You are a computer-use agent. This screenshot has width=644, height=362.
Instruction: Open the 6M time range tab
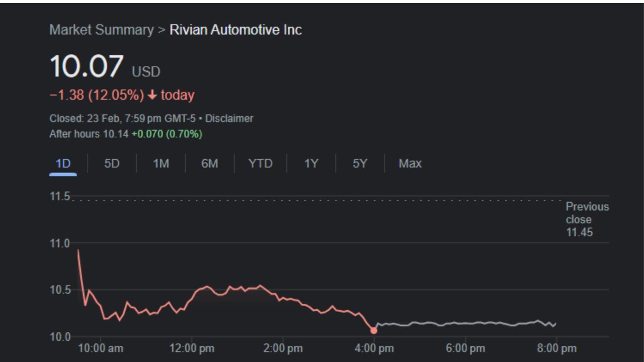[209, 163]
